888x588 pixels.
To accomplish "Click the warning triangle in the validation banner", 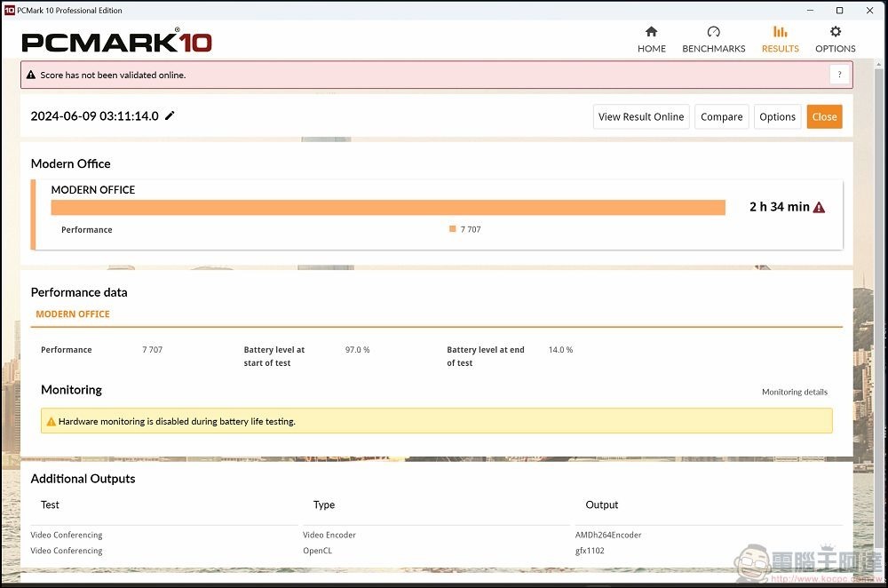I will pos(31,75).
